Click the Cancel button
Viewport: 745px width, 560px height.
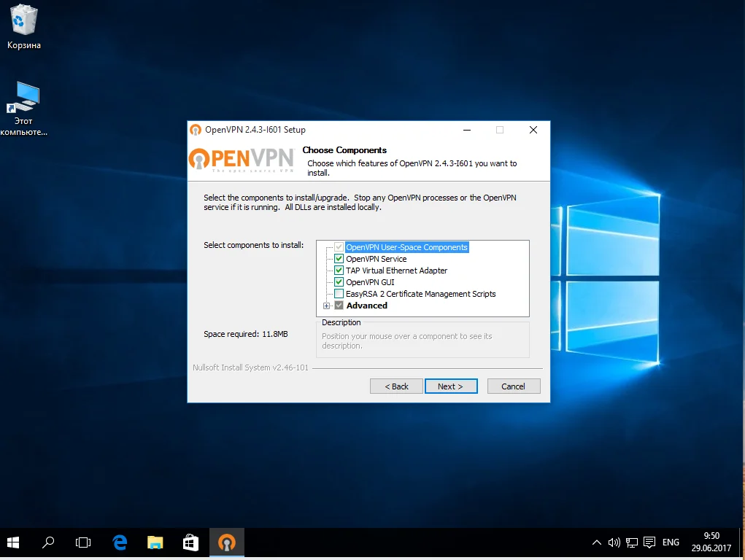pos(514,386)
